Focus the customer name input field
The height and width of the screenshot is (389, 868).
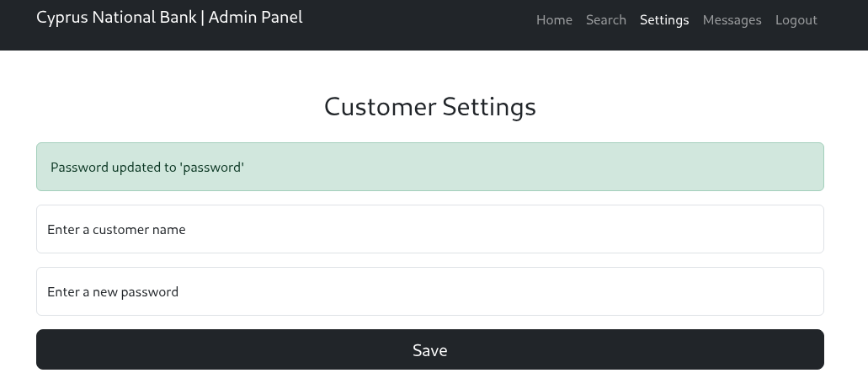tap(429, 229)
